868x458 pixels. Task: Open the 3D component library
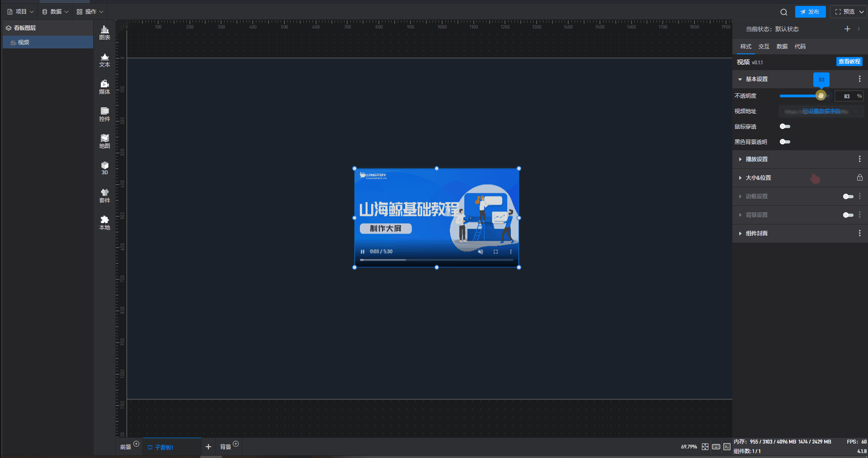(x=104, y=168)
